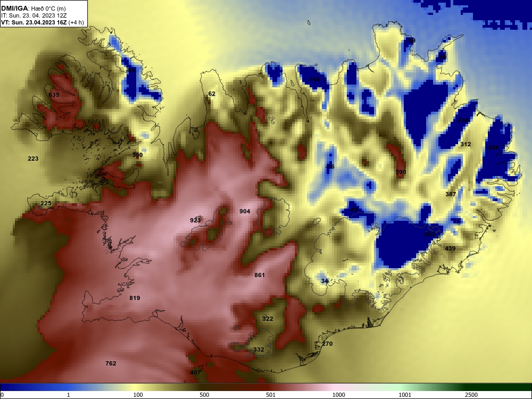The width and height of the screenshot is (532, 399).
Task: Click the 762 value over the sea
Action: (x=111, y=363)
